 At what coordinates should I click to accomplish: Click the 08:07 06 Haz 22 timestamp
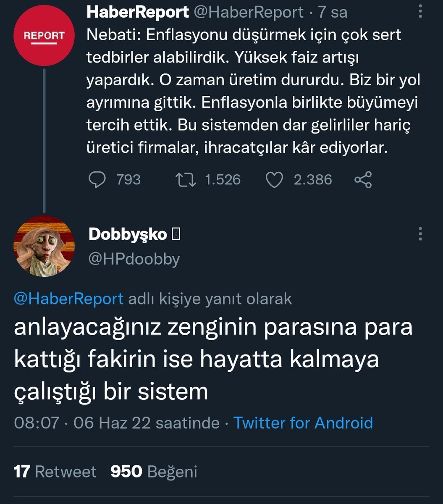(117, 423)
